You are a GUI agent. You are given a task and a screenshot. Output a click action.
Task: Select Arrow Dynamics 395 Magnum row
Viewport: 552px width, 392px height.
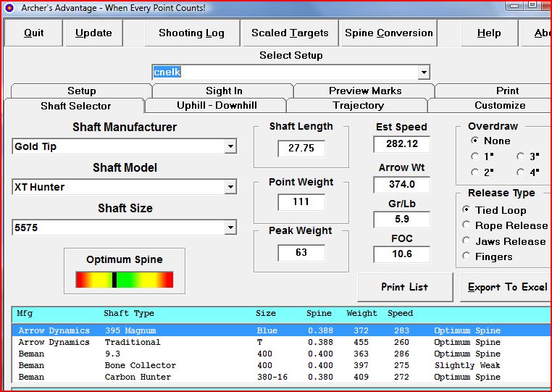click(x=282, y=330)
